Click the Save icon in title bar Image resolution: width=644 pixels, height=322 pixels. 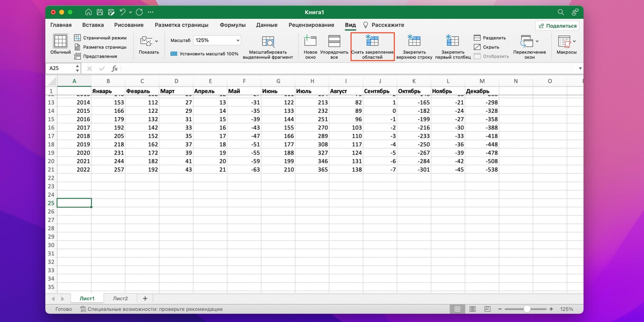coord(100,12)
